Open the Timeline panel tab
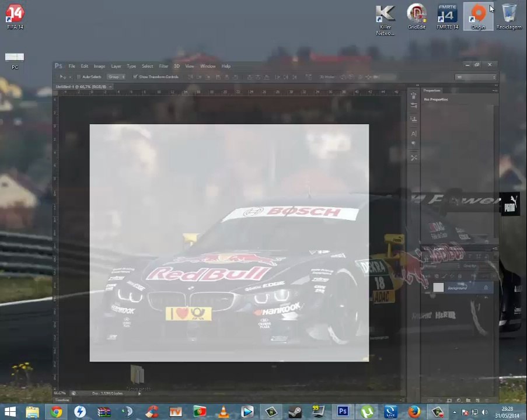Viewport: 527px width, 420px height. click(x=62, y=400)
